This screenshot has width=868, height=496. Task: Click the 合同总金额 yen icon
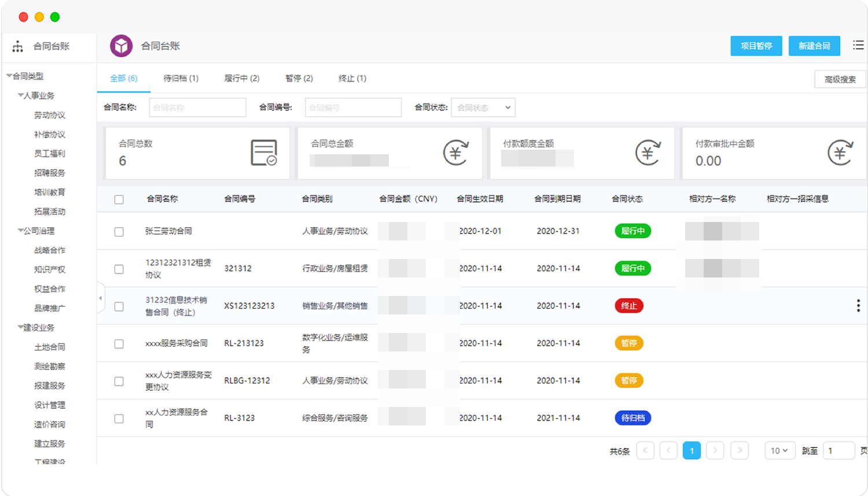coord(455,153)
